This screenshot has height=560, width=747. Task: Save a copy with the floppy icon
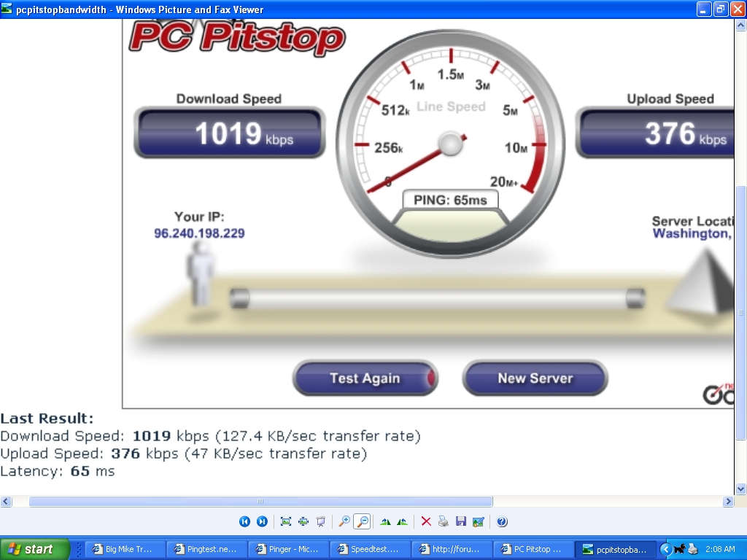pyautogui.click(x=461, y=521)
